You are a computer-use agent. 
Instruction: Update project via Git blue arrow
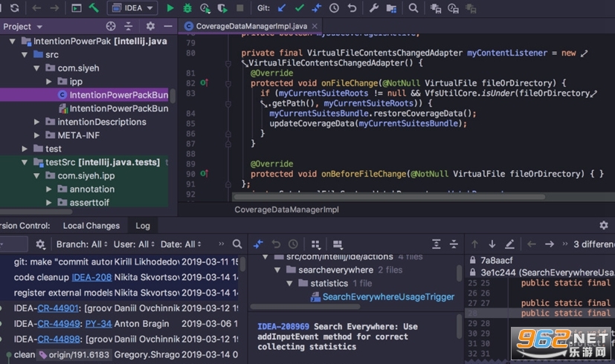click(x=281, y=8)
